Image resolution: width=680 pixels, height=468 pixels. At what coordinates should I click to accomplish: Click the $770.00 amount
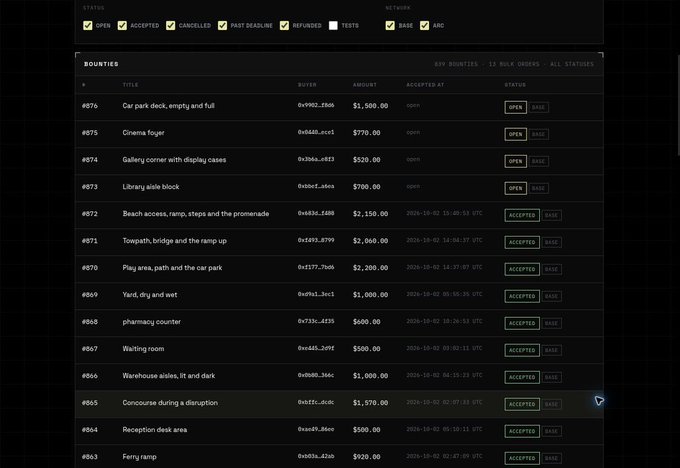366,133
